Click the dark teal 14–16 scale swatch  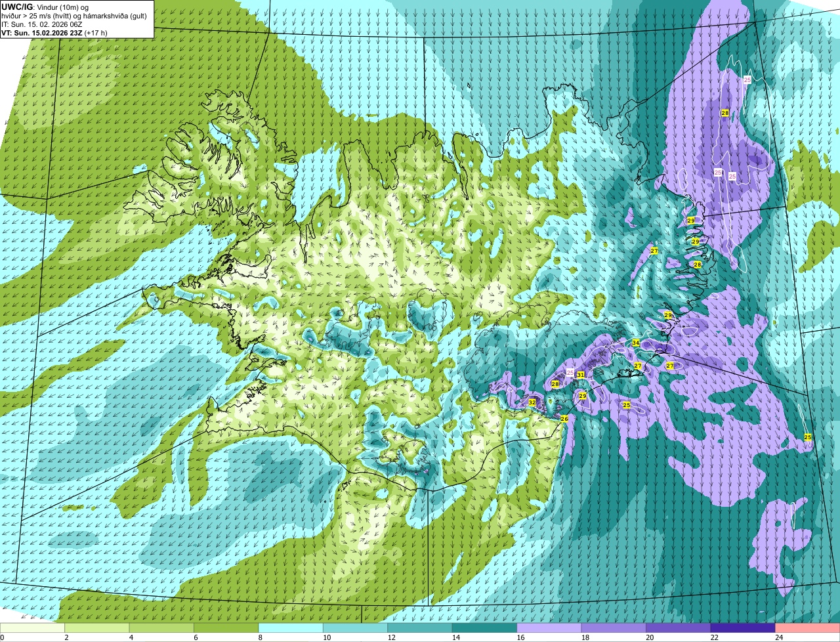485,628
